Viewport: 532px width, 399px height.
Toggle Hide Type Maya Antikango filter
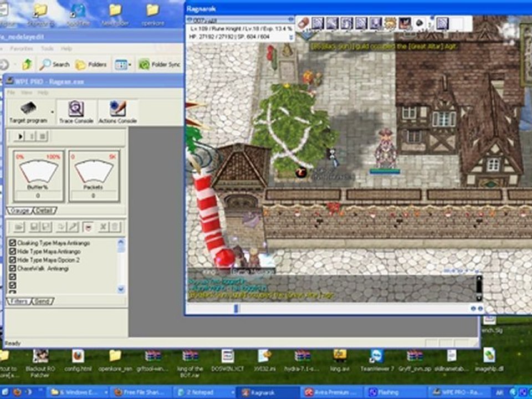point(13,252)
